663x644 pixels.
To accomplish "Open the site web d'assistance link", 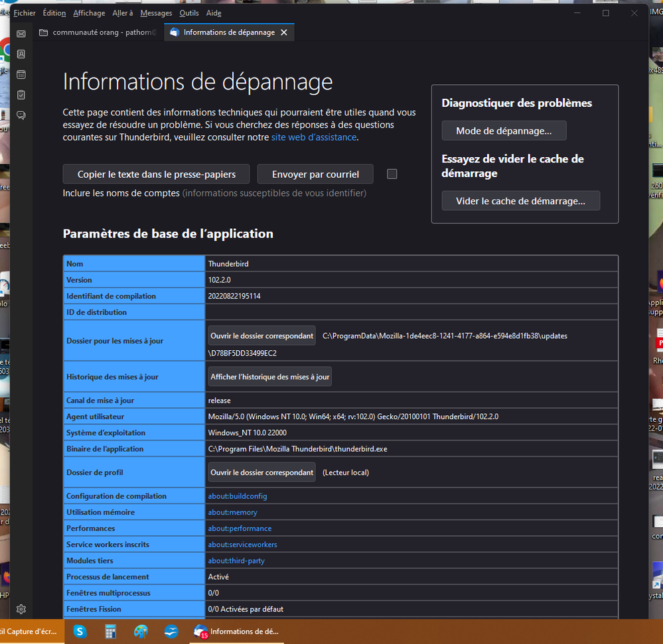I will [x=314, y=137].
